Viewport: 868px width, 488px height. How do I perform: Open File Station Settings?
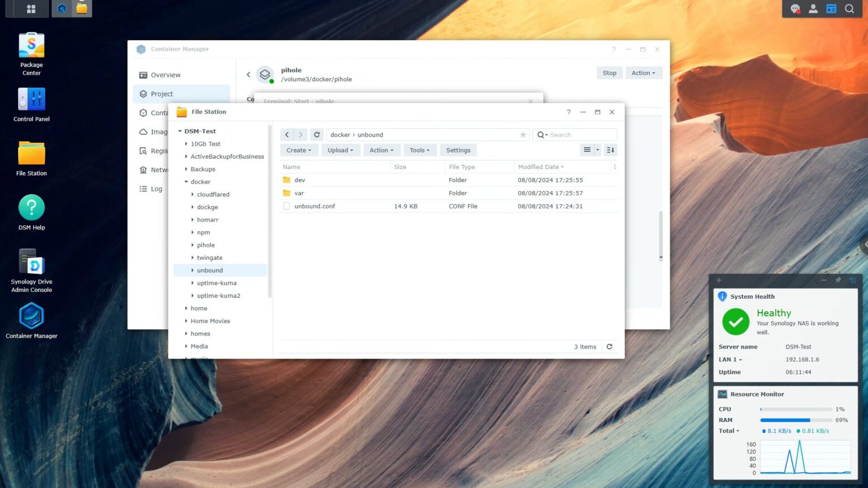click(x=458, y=150)
